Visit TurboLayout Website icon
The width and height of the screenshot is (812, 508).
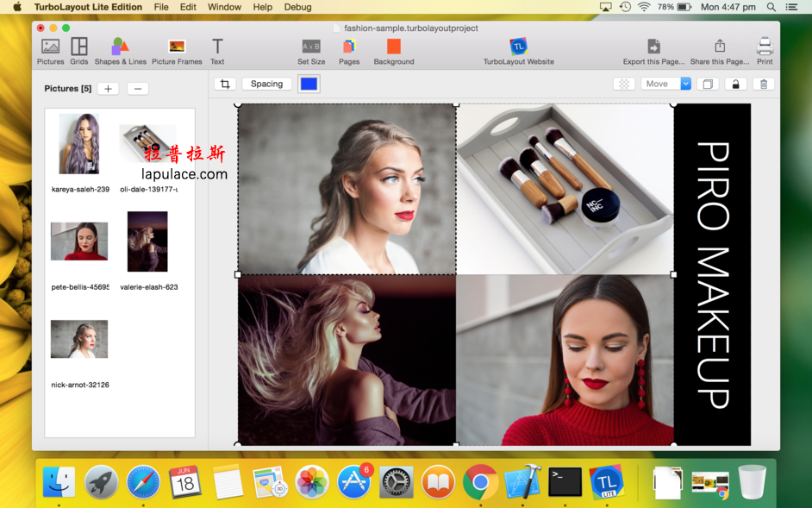[x=518, y=52]
